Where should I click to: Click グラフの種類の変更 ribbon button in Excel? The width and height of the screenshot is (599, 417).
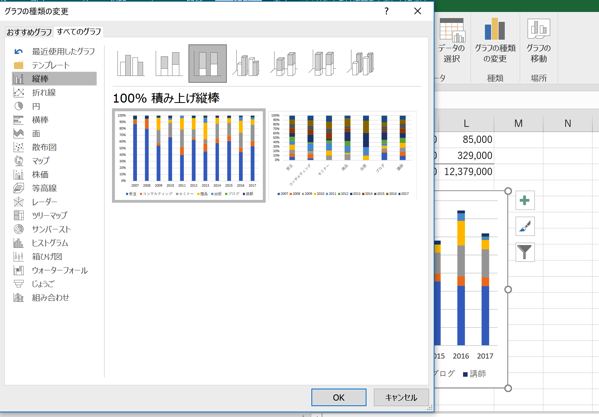(x=495, y=40)
